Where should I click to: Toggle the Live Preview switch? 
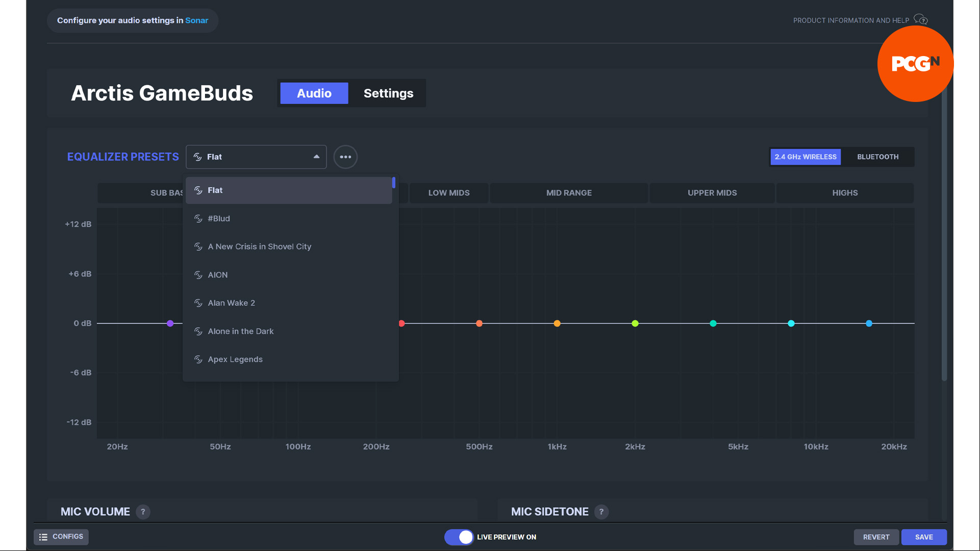pyautogui.click(x=459, y=537)
